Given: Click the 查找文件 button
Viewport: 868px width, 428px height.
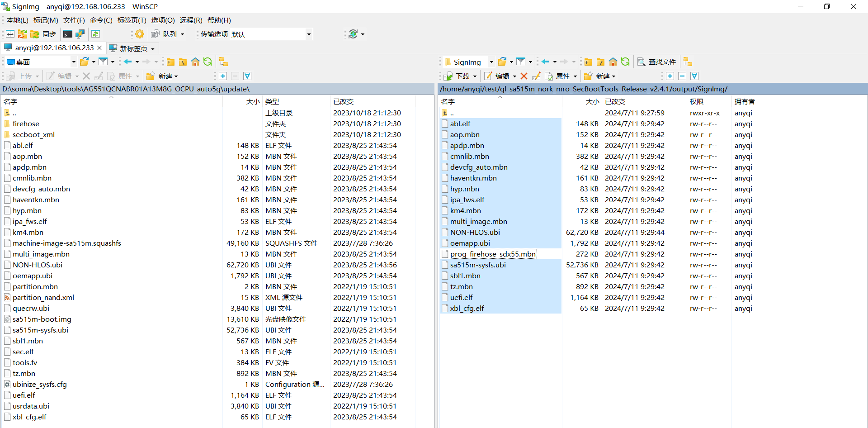Looking at the screenshot, I should coord(657,62).
